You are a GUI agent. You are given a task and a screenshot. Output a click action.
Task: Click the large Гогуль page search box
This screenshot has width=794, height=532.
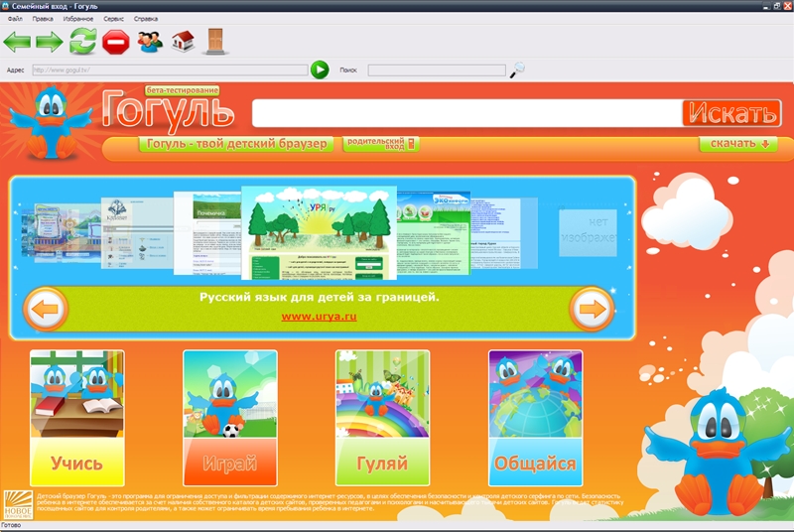click(467, 112)
